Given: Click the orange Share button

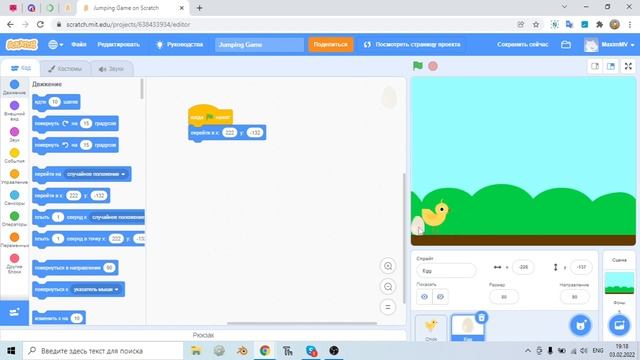Looking at the screenshot, I should point(331,44).
